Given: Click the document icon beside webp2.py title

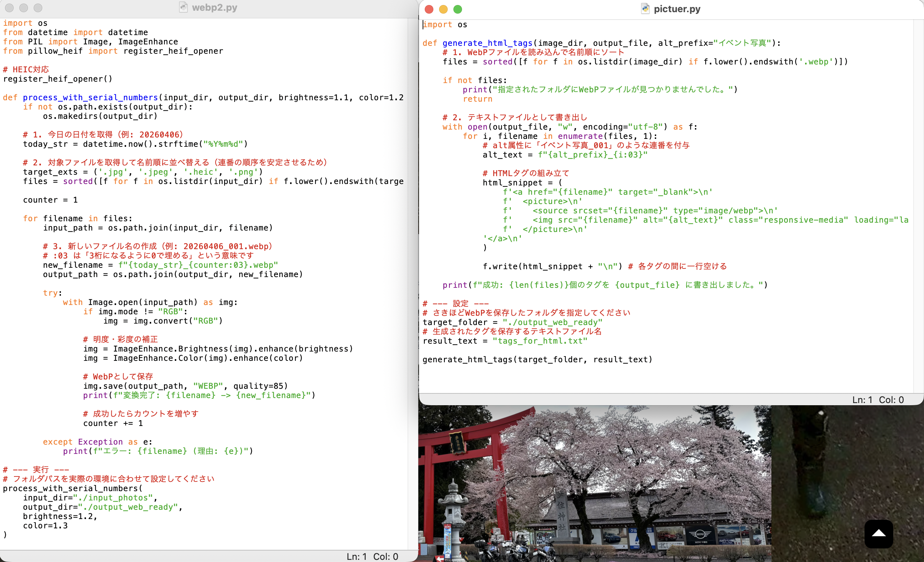Looking at the screenshot, I should pos(183,8).
